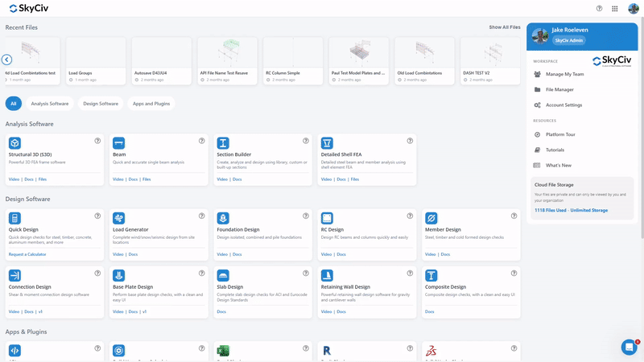
Task: Click help icon on Member Design card
Action: (x=514, y=216)
